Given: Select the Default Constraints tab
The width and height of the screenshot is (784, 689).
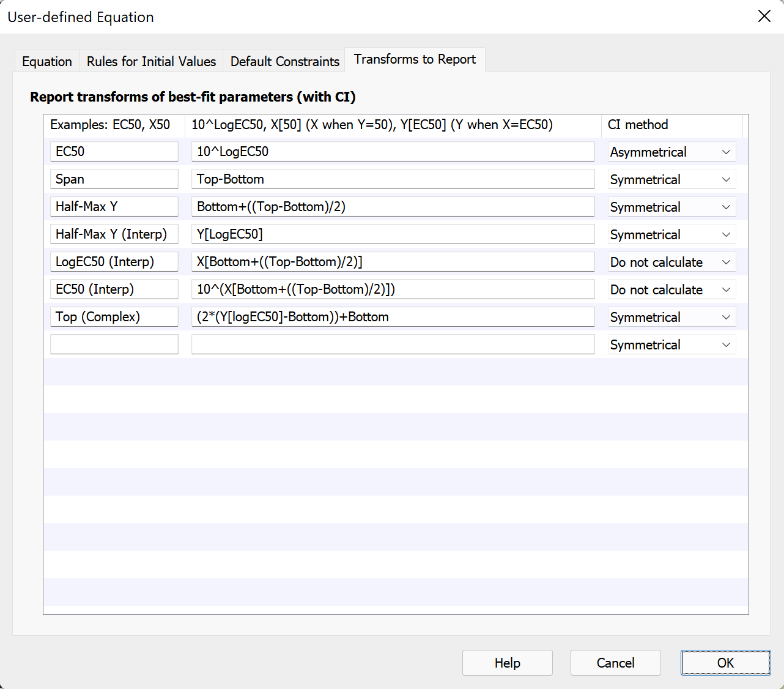Looking at the screenshot, I should point(284,61).
